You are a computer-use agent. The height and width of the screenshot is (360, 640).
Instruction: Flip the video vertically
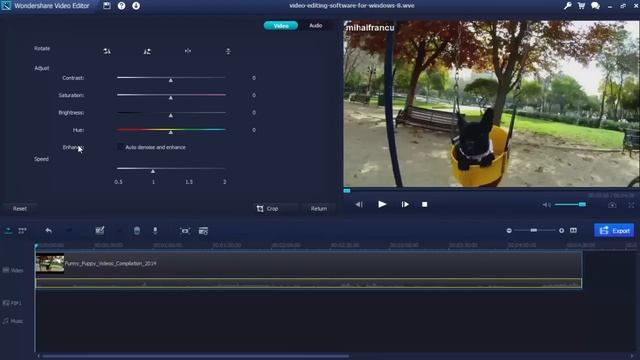[228, 51]
